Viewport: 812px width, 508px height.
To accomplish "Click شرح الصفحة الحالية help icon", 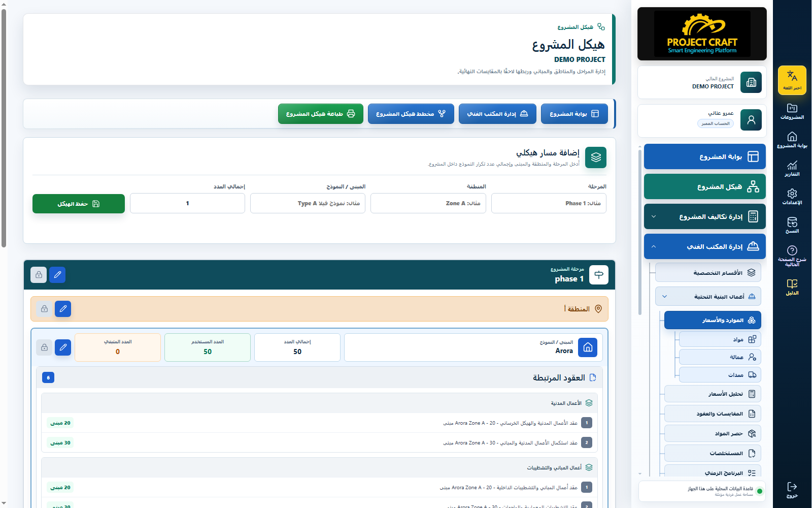I will point(792,256).
